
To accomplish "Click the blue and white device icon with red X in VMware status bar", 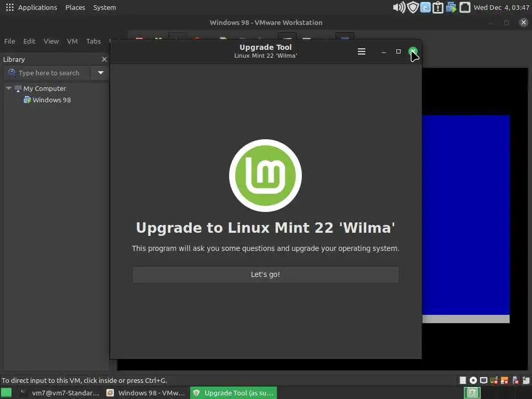I will coord(515,380).
